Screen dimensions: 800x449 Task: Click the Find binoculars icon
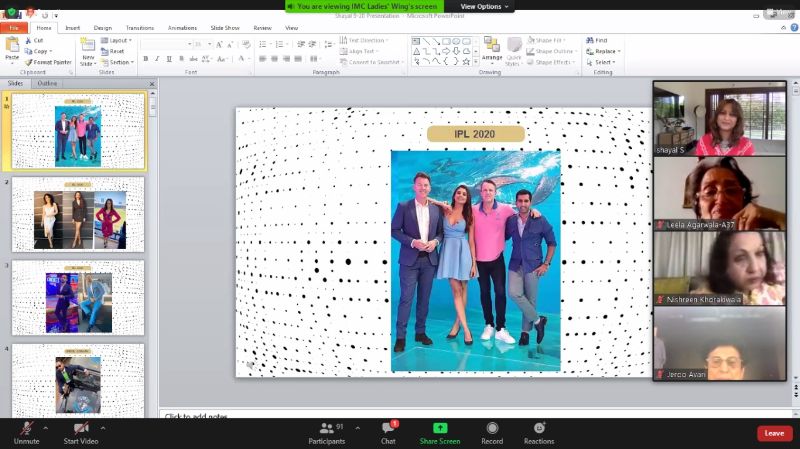[590, 40]
